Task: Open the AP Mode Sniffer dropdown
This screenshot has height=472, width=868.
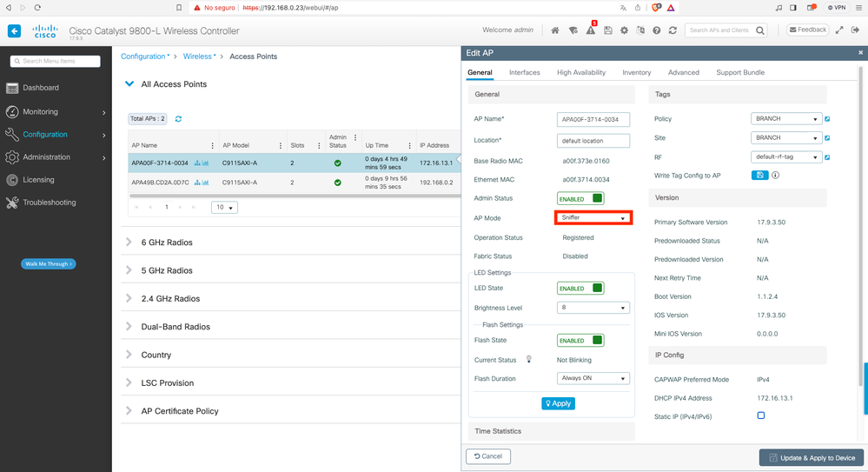Action: 593,217
